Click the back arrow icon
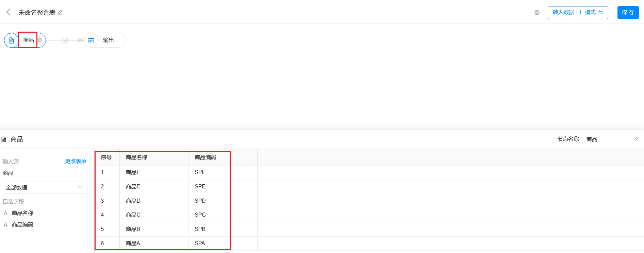The width and height of the screenshot is (644, 253). (9, 12)
